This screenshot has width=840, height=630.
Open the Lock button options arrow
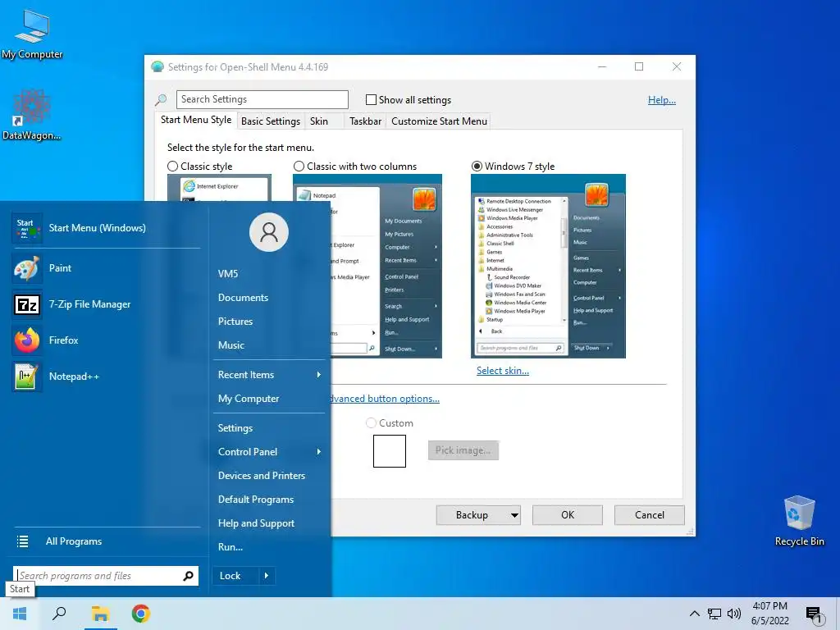pos(267,576)
